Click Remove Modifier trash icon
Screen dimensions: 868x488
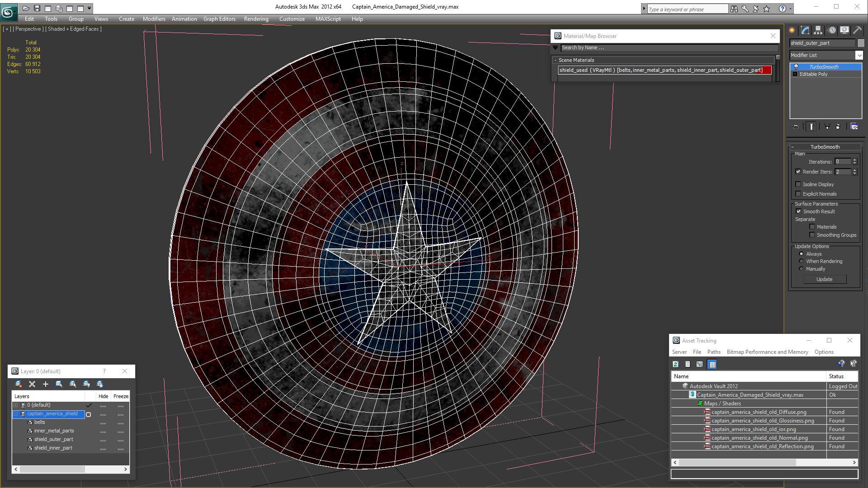[838, 127]
